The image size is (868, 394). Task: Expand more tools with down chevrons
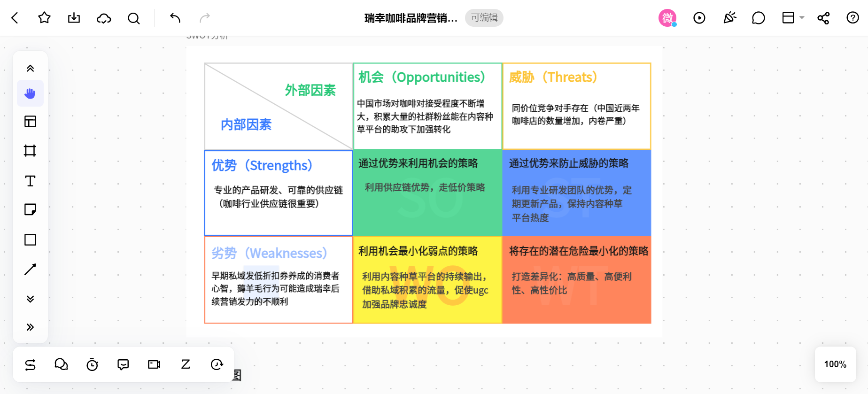[x=30, y=299]
